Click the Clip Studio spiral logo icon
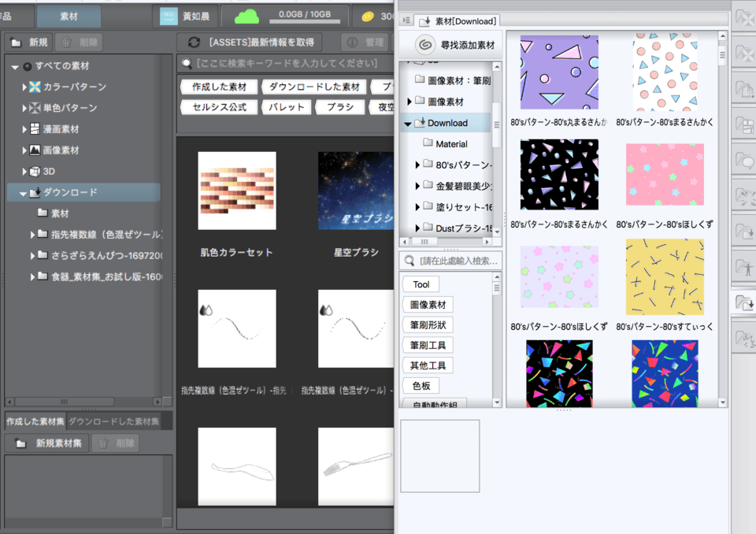The width and height of the screenshot is (756, 534). click(x=424, y=45)
